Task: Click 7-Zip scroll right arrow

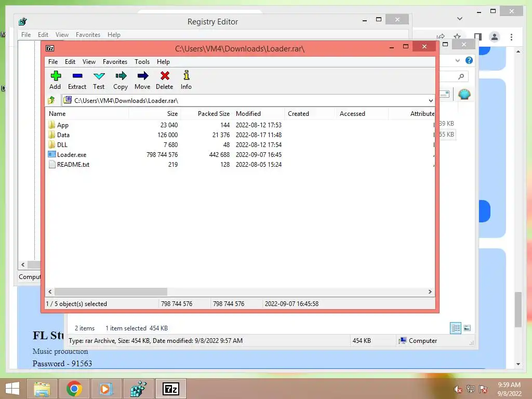Action: coord(430,292)
